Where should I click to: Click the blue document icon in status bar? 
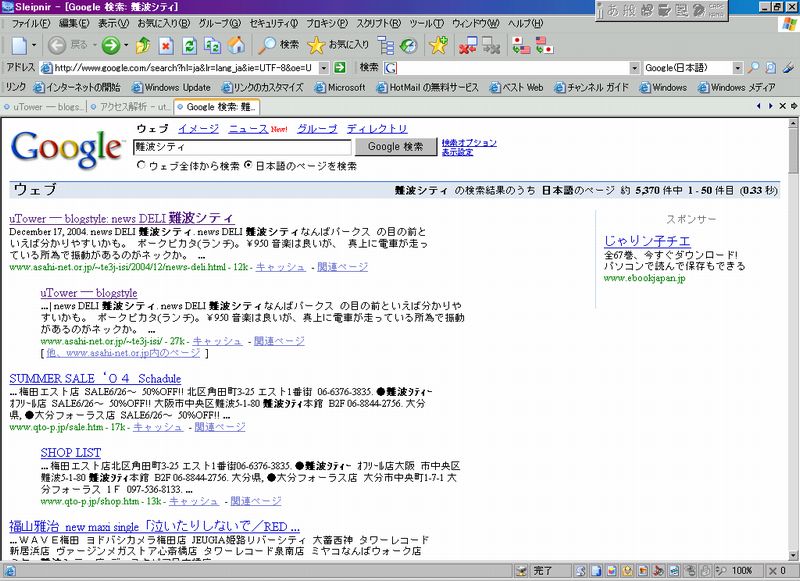(x=596, y=571)
